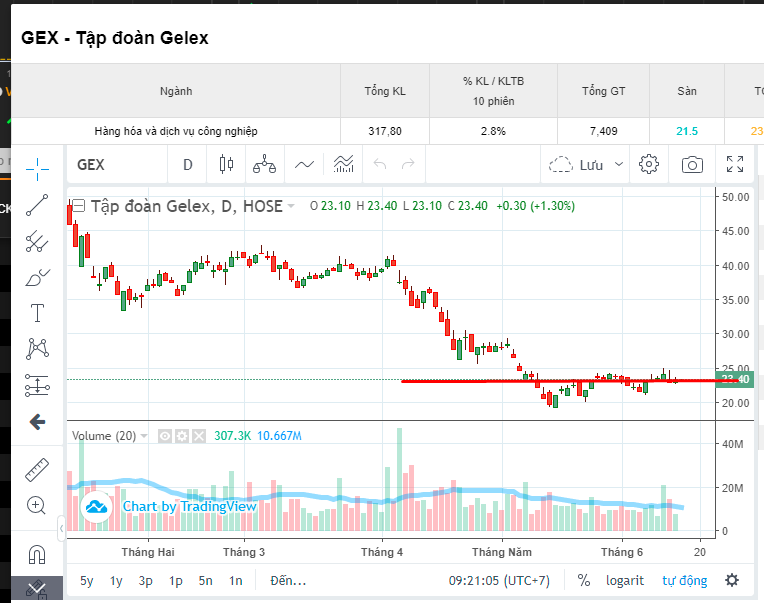Click the GEX symbol search field
764x603 pixels.
(x=116, y=165)
